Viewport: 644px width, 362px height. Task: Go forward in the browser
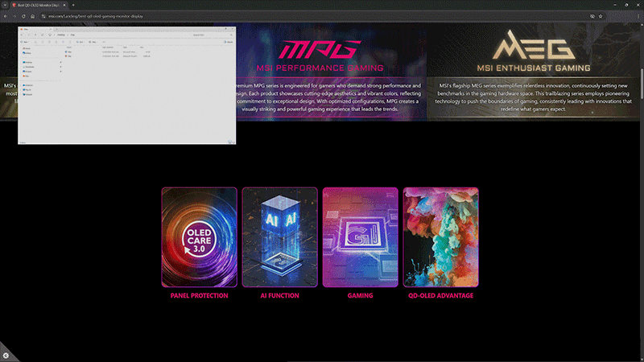[14, 16]
